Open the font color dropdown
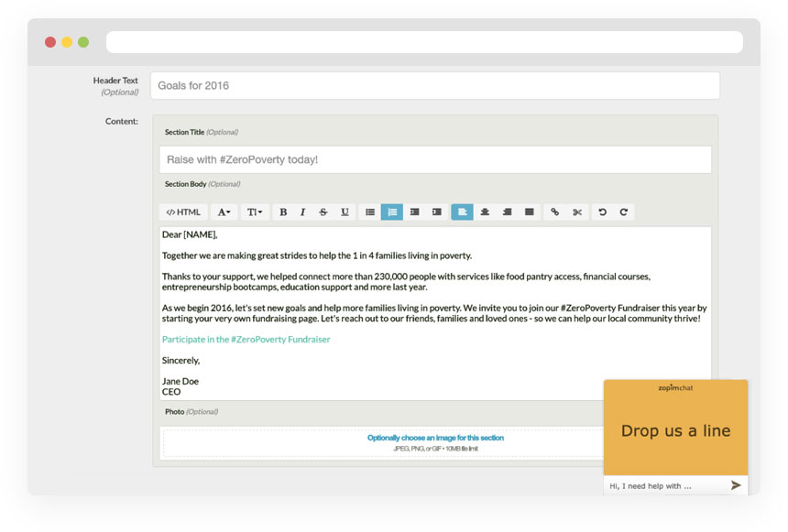The width and height of the screenshot is (788, 532). [224, 212]
